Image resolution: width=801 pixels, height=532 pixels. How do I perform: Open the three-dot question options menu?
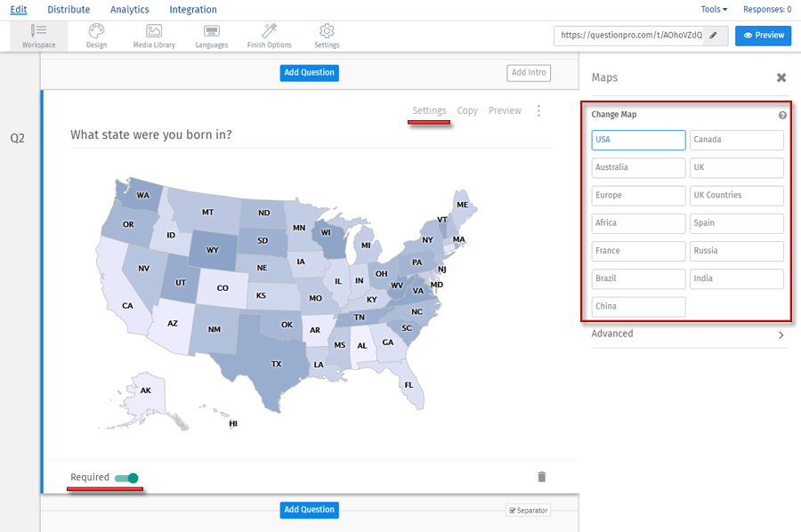[538, 111]
